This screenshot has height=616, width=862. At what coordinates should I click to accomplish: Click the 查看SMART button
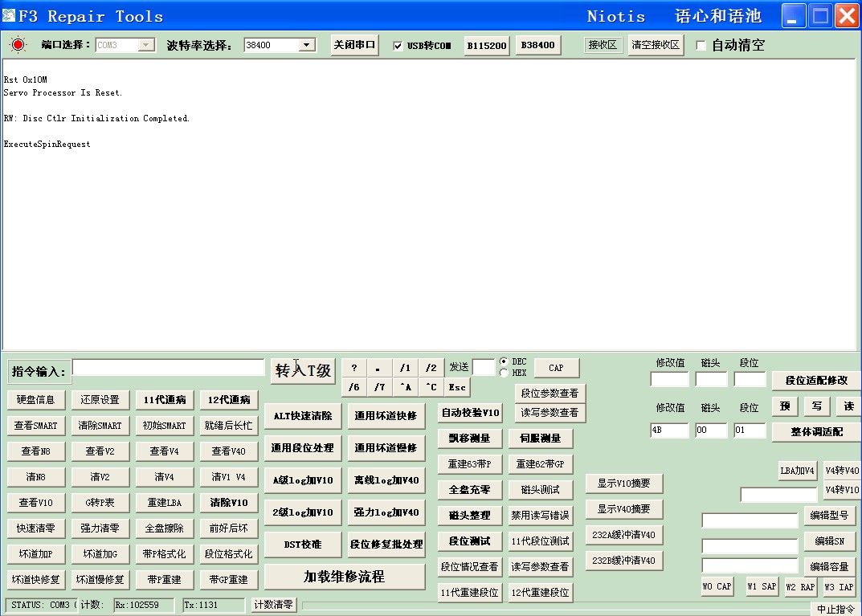tap(35, 426)
